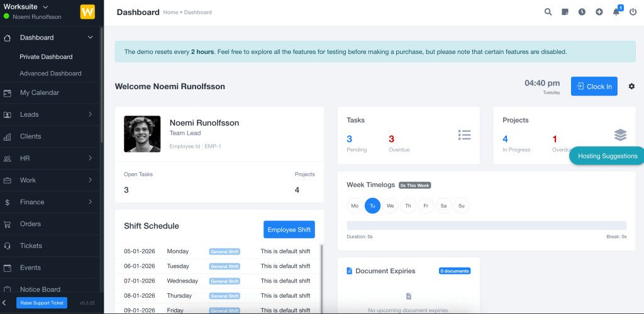644x314 pixels.
Task: Open the Clients page
Action: pyautogui.click(x=30, y=136)
